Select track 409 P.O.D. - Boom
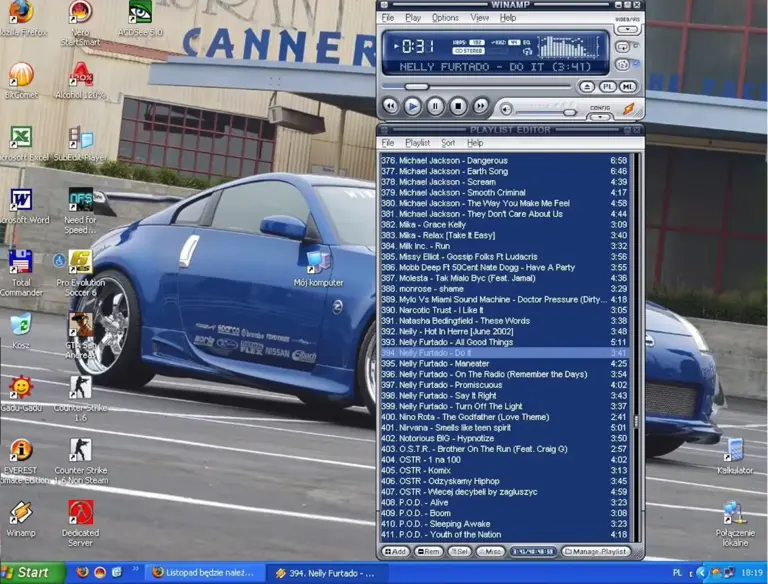 [504, 513]
